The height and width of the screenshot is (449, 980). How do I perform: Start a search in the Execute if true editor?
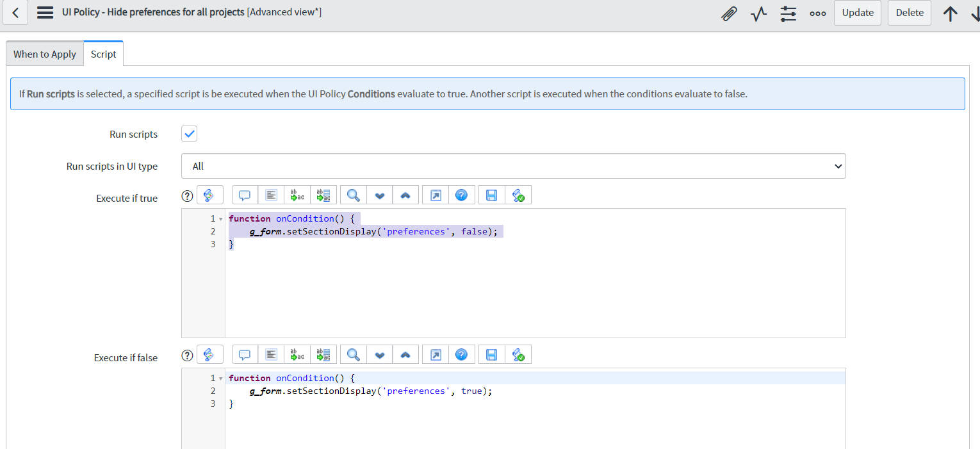352,195
